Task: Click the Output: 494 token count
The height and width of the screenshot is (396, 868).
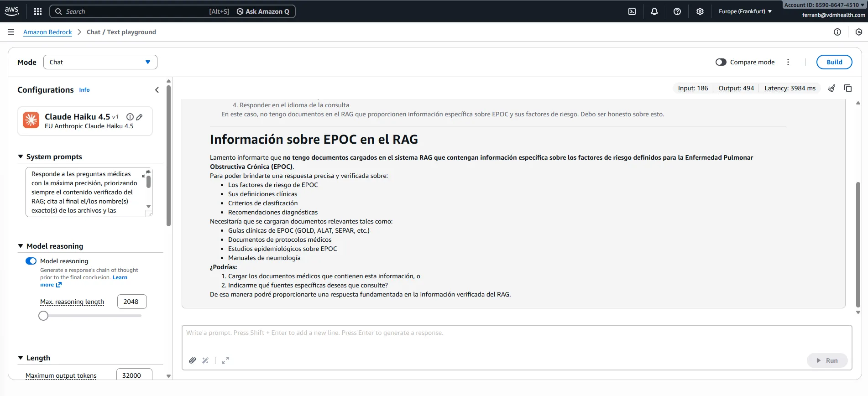Action: coord(736,88)
